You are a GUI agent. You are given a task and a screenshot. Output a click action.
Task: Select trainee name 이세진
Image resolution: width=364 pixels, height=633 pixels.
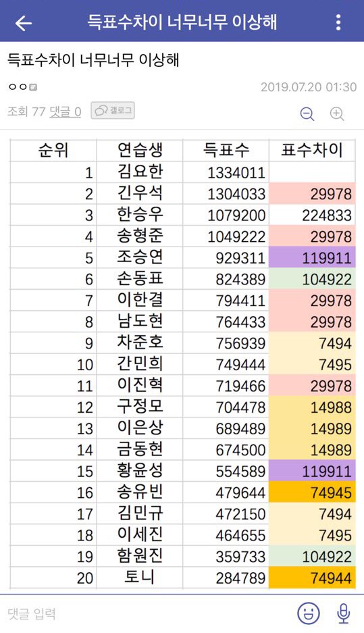(140, 535)
